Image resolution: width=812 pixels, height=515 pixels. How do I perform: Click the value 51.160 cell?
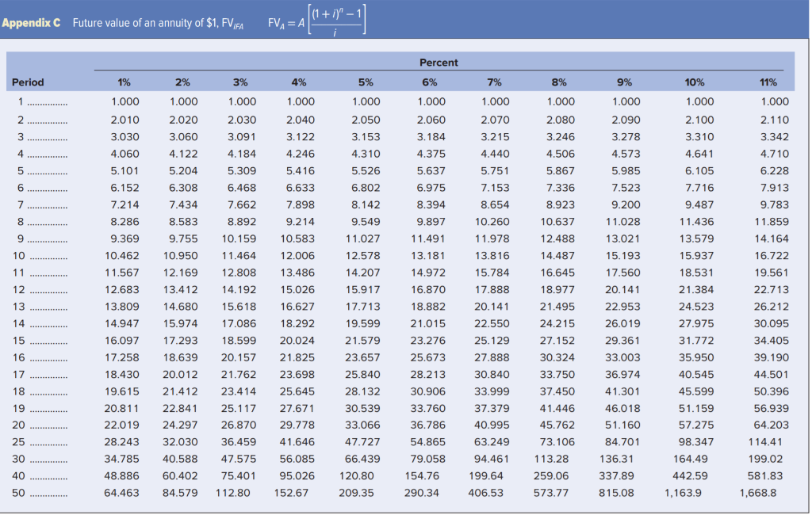coord(622,425)
